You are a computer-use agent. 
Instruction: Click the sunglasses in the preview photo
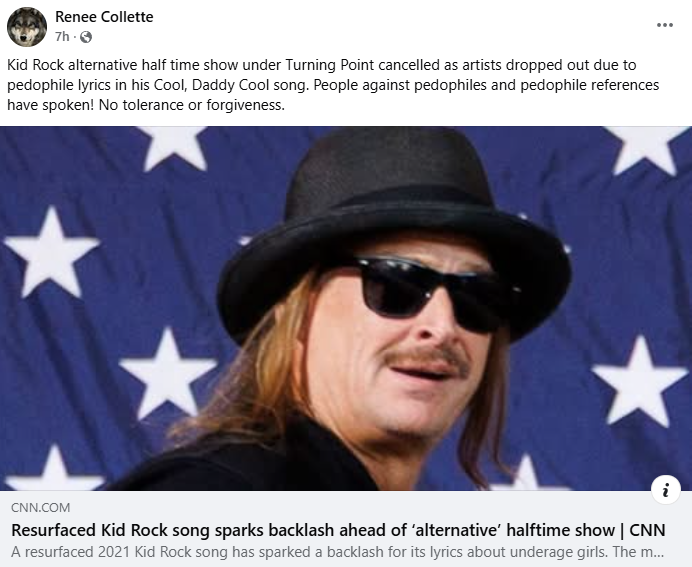[438, 293]
